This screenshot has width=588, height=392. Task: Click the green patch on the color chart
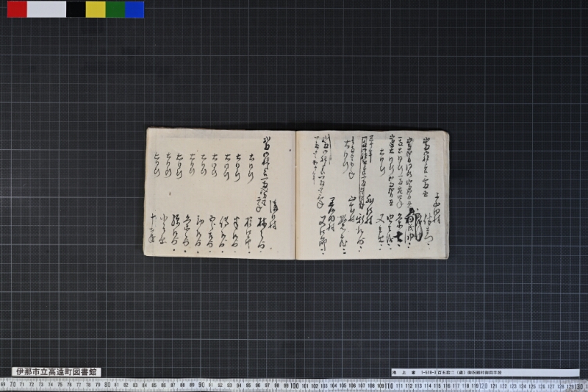click(x=115, y=10)
